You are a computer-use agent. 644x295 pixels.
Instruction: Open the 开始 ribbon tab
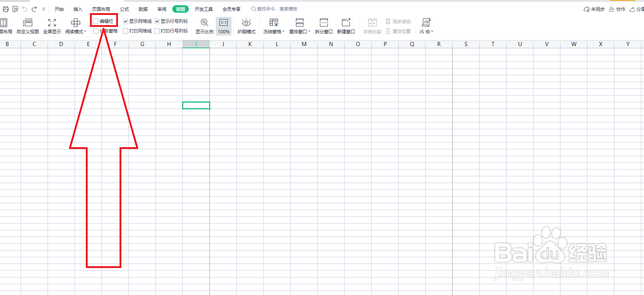[x=59, y=9]
